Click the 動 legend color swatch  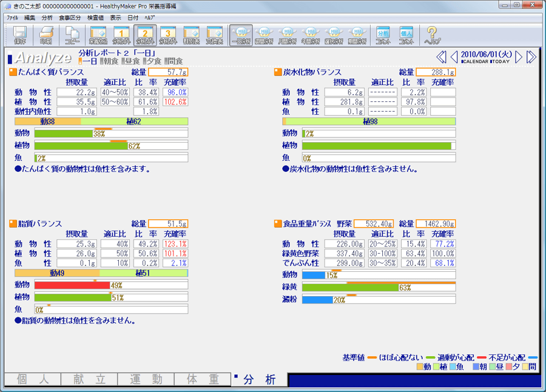(420, 367)
